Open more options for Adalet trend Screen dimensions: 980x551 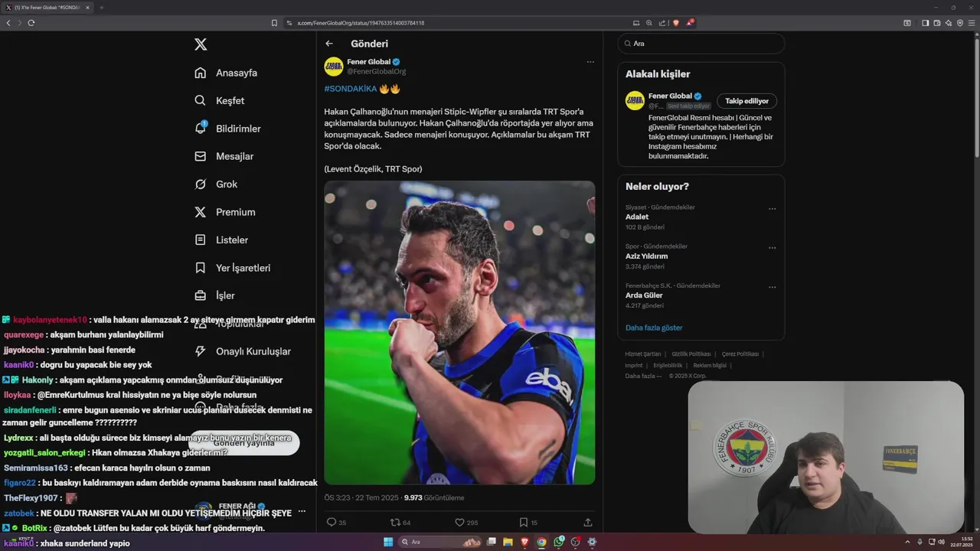[772, 209]
